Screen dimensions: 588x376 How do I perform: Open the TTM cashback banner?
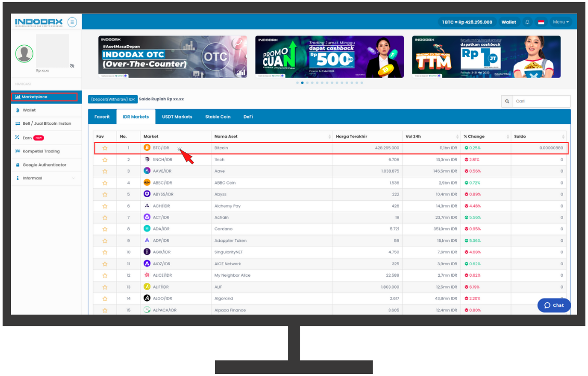coord(487,57)
